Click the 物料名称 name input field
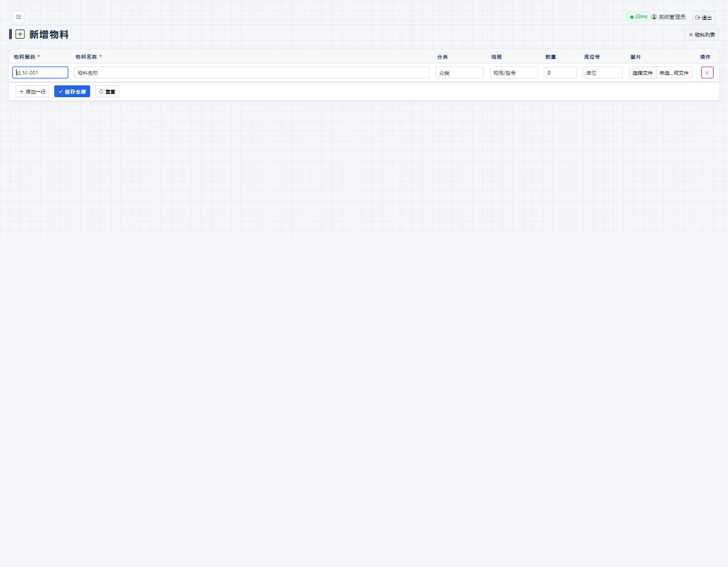The image size is (728, 567). coord(252,72)
